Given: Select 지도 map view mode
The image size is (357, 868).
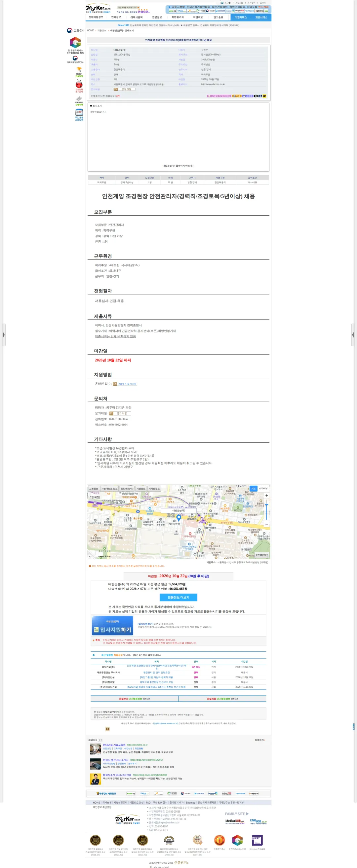Looking at the screenshot, I should tap(254, 488).
